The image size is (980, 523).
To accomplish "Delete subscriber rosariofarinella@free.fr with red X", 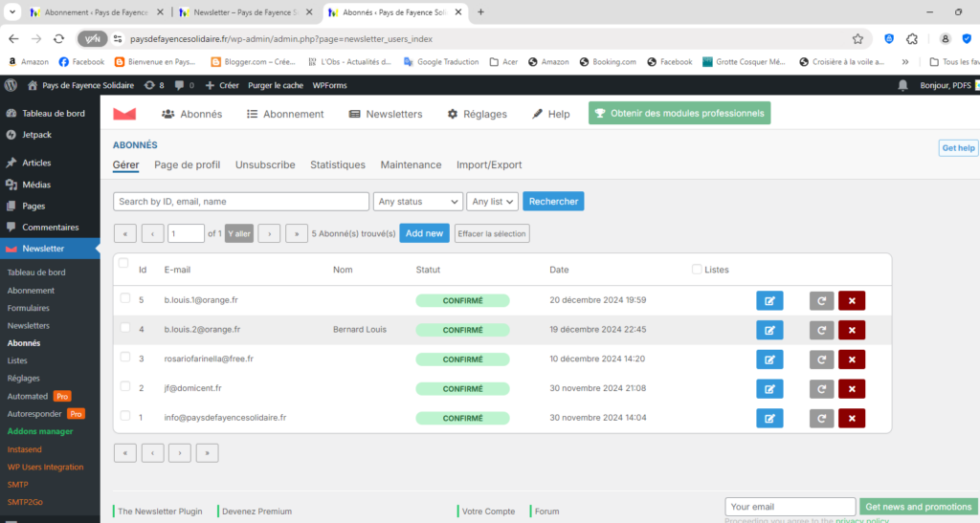I will (851, 360).
